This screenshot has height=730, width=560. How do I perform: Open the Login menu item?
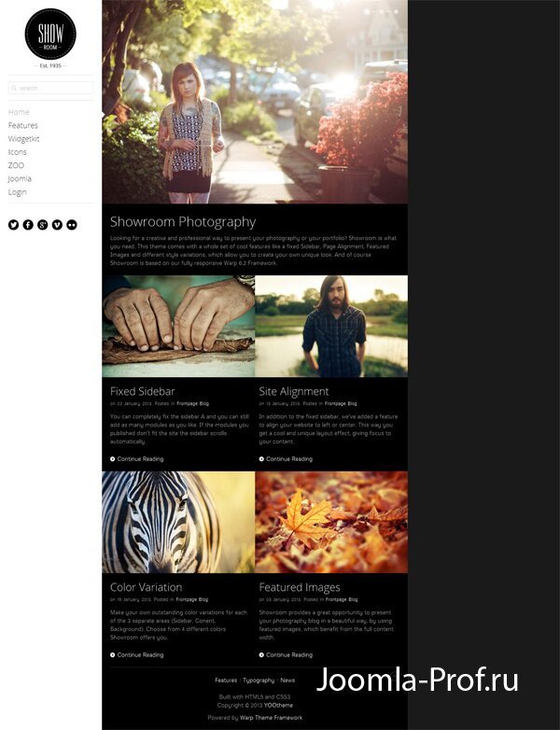click(x=17, y=191)
